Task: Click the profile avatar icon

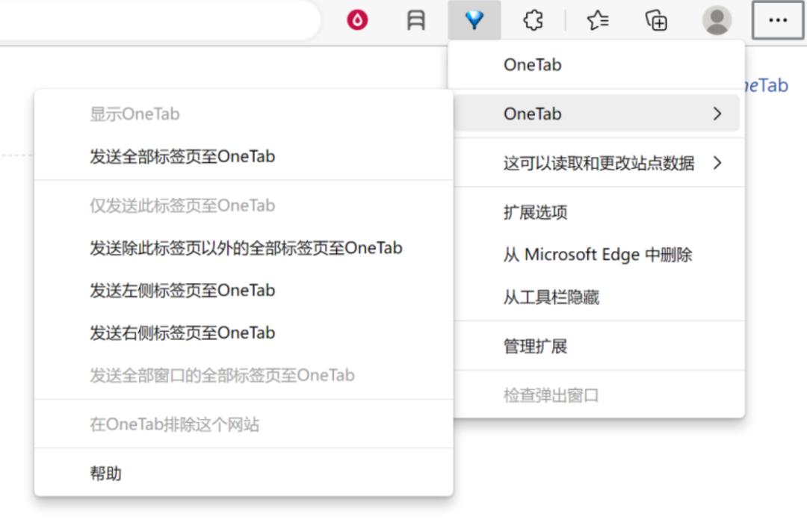Action: click(717, 21)
